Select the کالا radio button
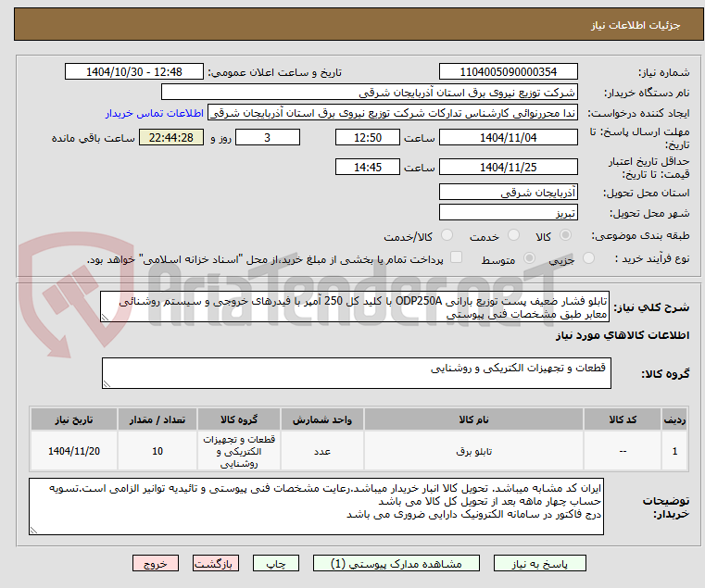The image size is (705, 588). (x=566, y=235)
